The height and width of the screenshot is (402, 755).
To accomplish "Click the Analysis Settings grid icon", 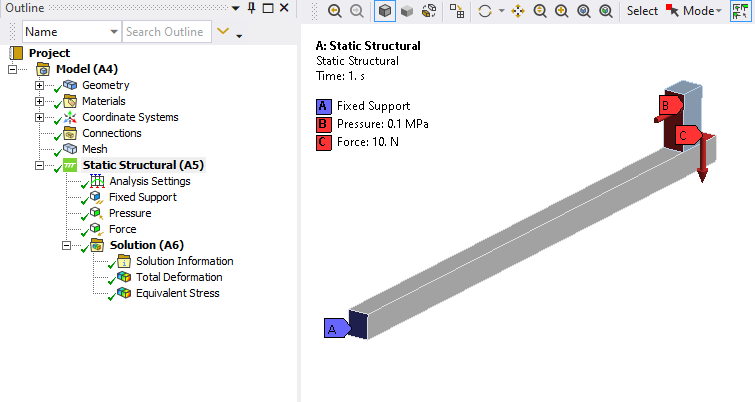I will point(97,181).
